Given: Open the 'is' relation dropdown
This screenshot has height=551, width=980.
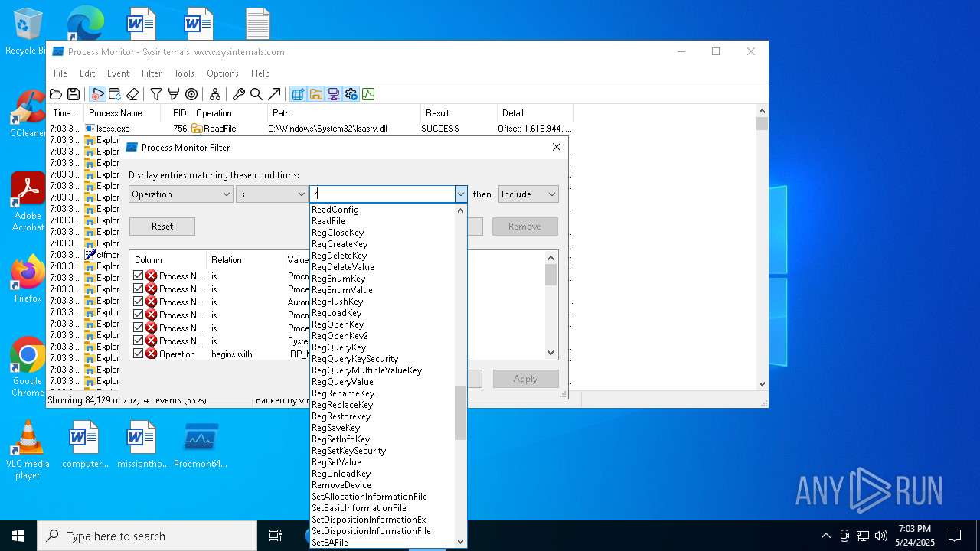Looking at the screenshot, I should tap(272, 194).
